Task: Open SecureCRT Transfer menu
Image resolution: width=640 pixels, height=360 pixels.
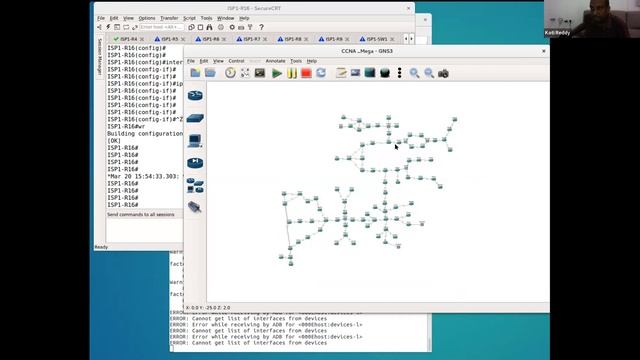Action: (169, 18)
